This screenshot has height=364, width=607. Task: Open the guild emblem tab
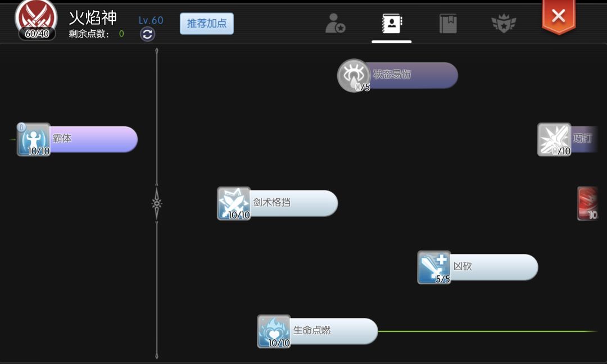pyautogui.click(x=504, y=23)
